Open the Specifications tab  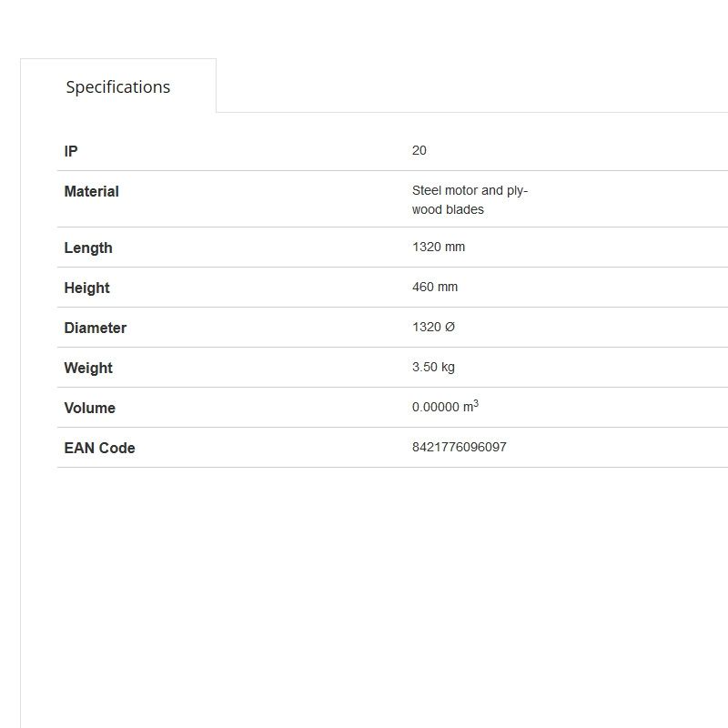click(118, 86)
